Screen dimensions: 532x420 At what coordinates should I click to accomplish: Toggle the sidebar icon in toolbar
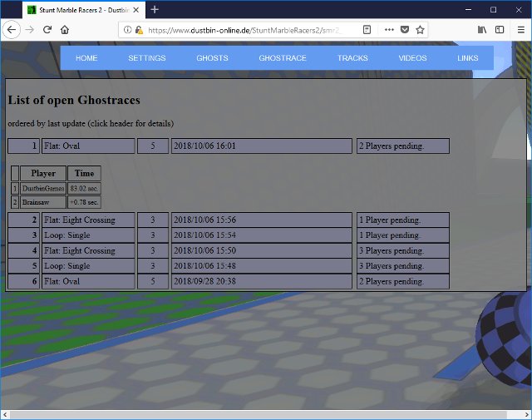point(500,30)
